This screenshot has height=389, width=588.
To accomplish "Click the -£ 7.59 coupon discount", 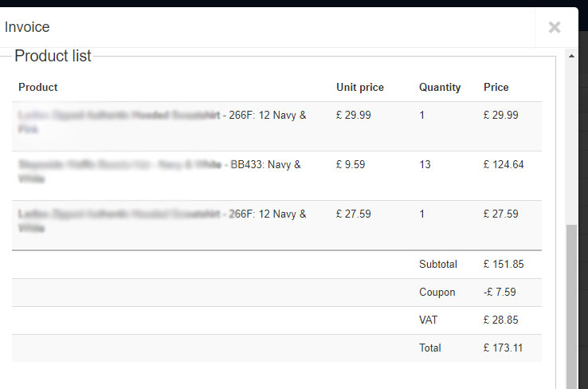I will [x=502, y=293].
